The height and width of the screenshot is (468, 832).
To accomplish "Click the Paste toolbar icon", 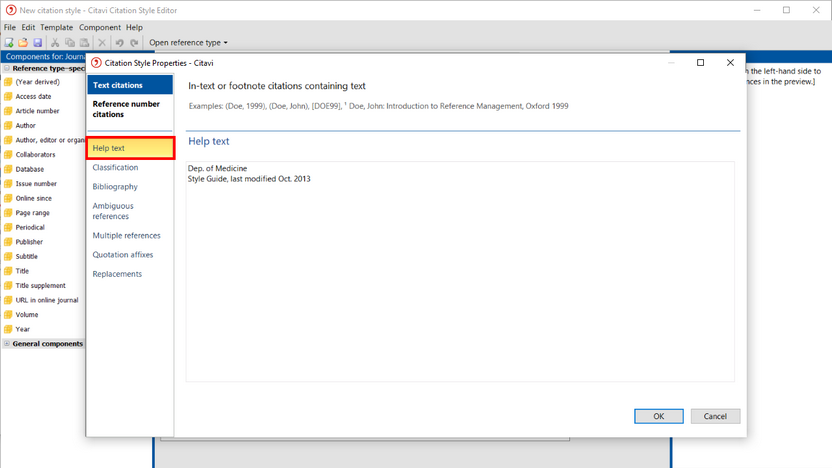I will click(x=84, y=42).
